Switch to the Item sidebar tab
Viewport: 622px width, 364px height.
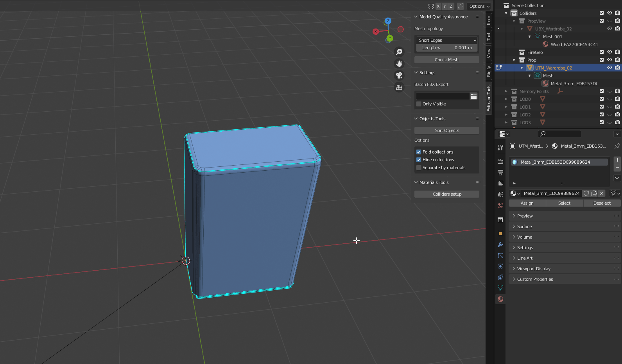[489, 20]
